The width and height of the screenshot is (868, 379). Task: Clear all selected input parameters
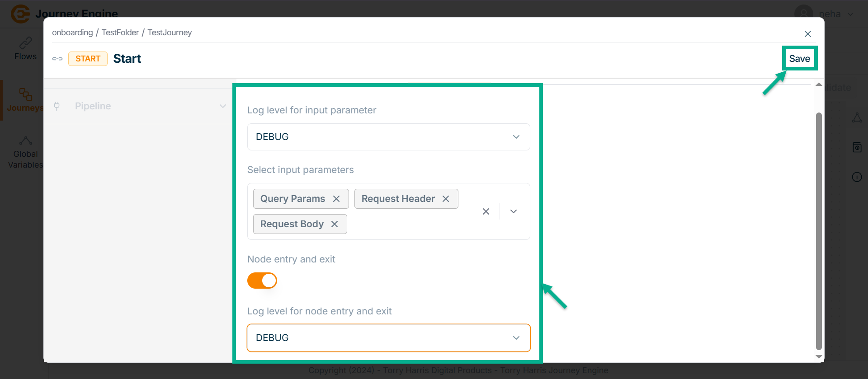click(x=486, y=211)
